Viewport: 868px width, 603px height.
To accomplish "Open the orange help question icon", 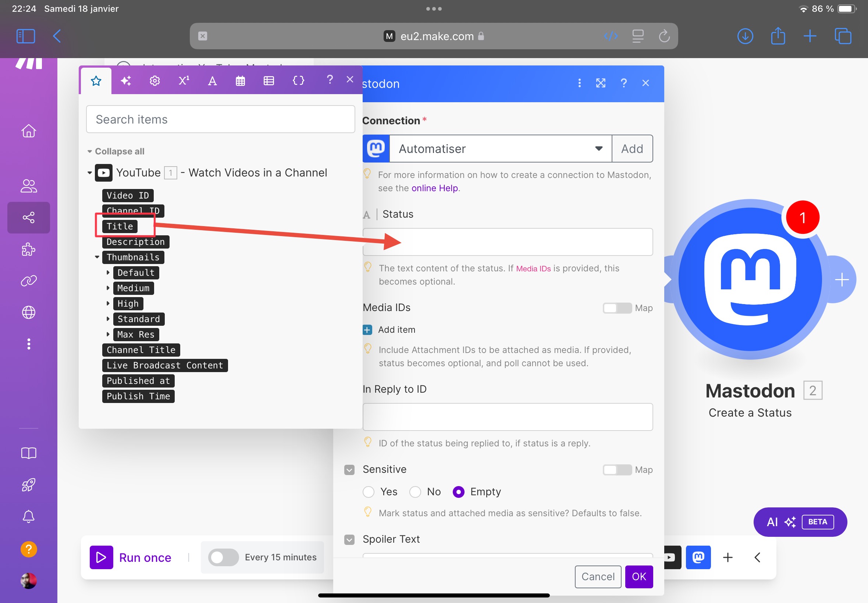I will [x=29, y=549].
